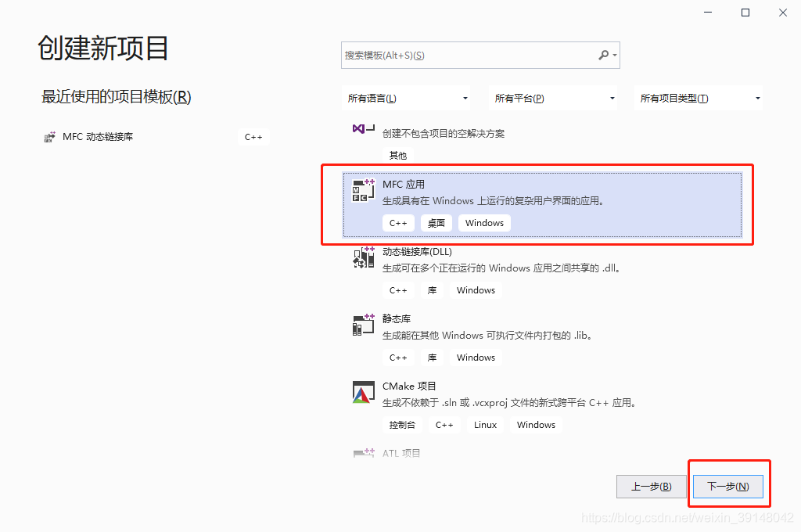Image resolution: width=801 pixels, height=532 pixels.
Task: Expand search options arrow beside magnifier
Action: (615, 56)
